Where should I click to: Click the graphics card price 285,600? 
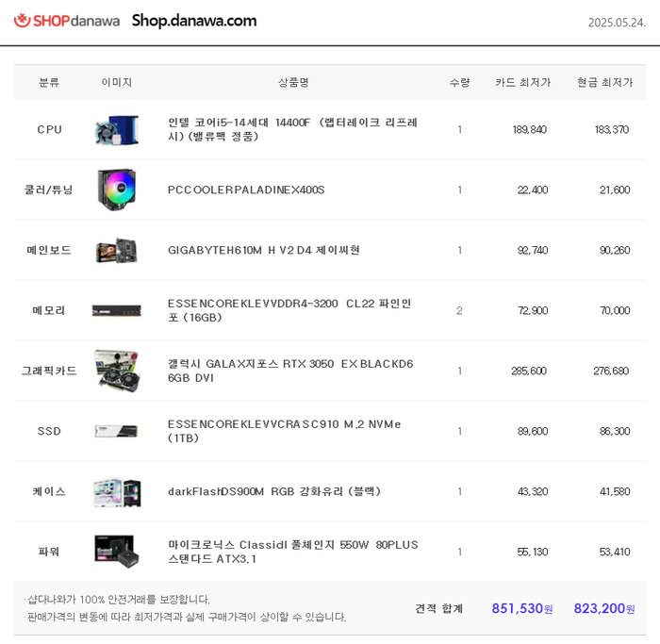click(x=529, y=371)
